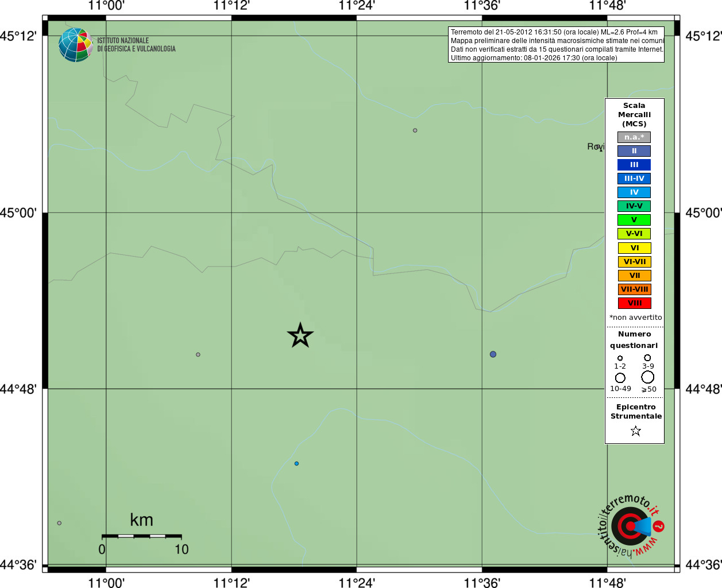Click the left axis label 45°00'
The width and height of the screenshot is (722, 588).
point(18,213)
